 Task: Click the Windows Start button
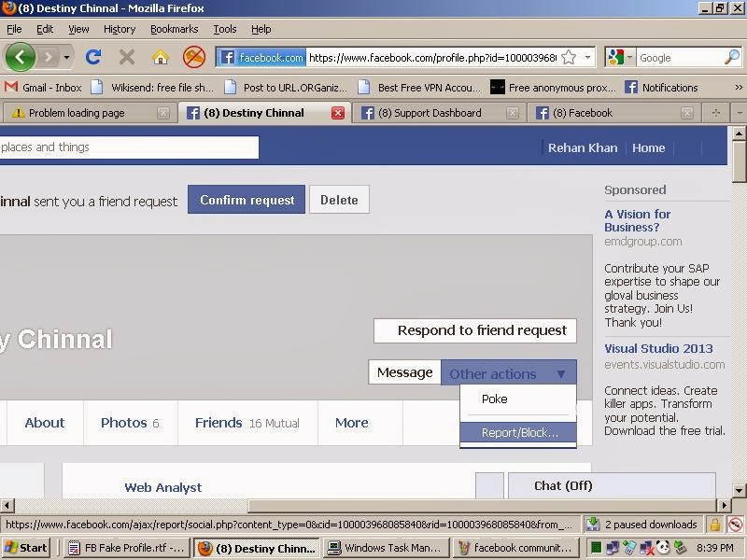(26, 548)
